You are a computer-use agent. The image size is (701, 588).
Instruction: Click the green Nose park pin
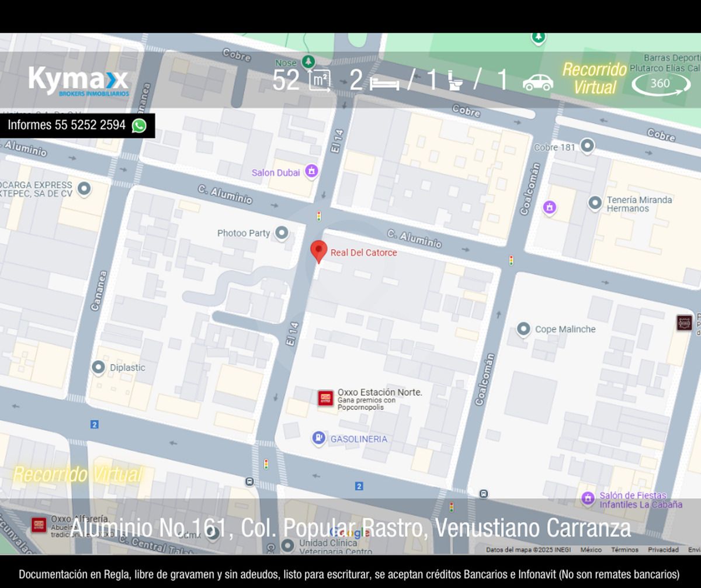308,62
